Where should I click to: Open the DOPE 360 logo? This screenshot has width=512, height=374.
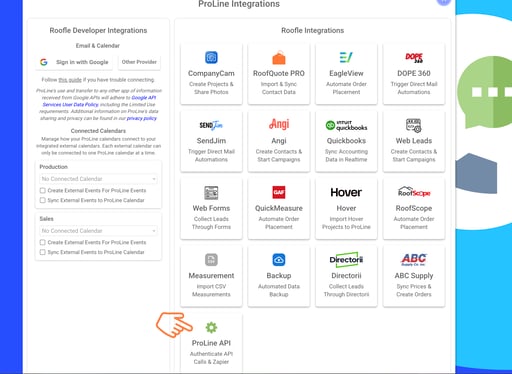(x=414, y=58)
